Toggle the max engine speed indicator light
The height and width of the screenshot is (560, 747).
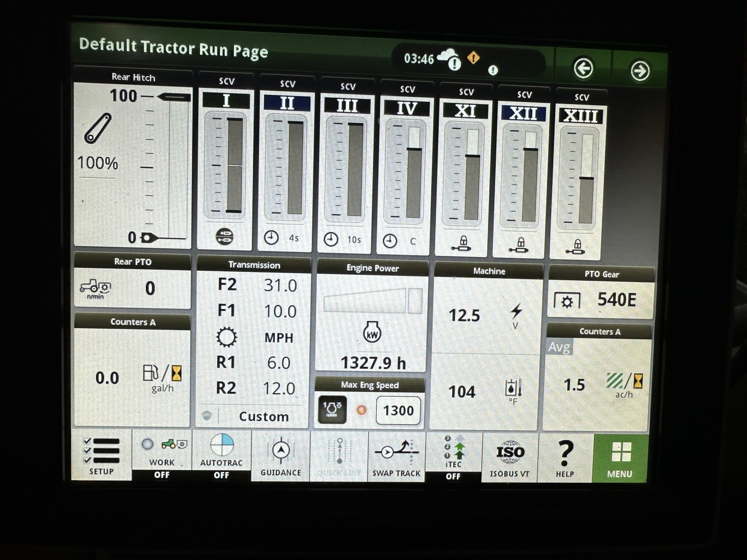click(361, 410)
